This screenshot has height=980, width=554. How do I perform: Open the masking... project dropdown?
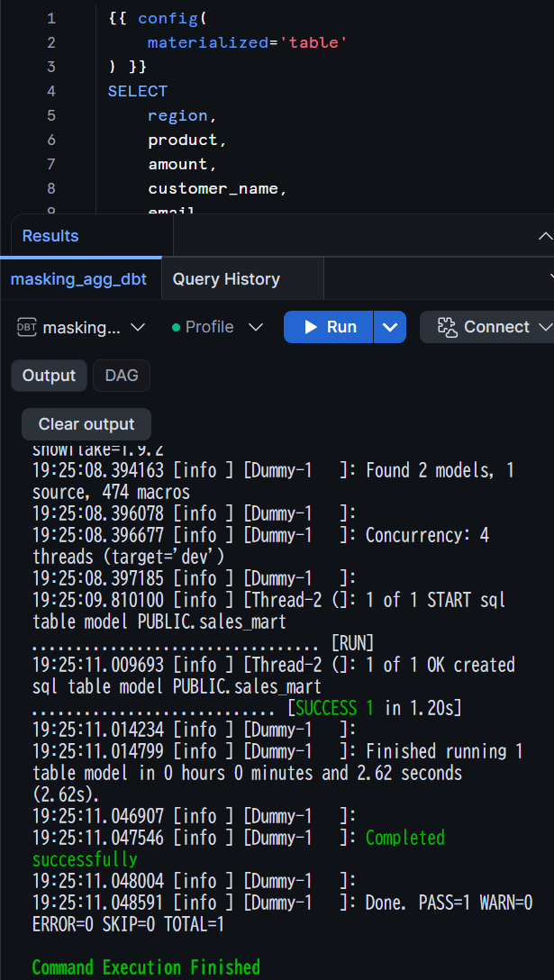click(x=81, y=327)
